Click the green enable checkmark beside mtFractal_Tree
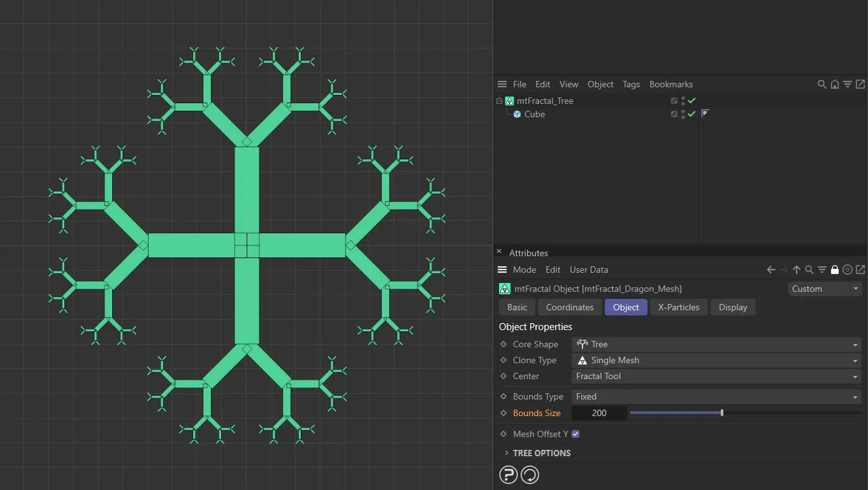868x490 pixels. coord(691,100)
